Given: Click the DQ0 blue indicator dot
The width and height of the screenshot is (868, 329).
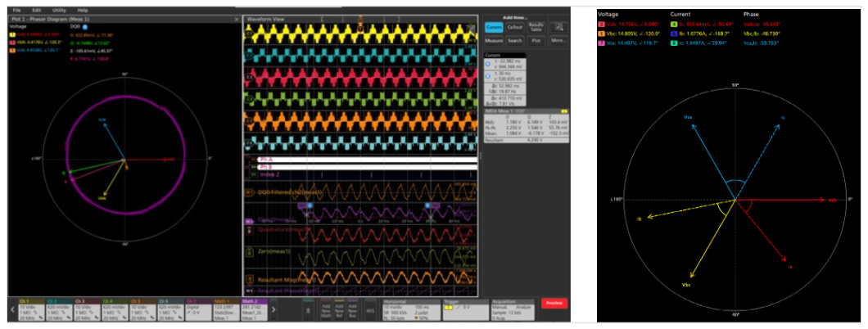Looking at the screenshot, I should coord(85,27).
